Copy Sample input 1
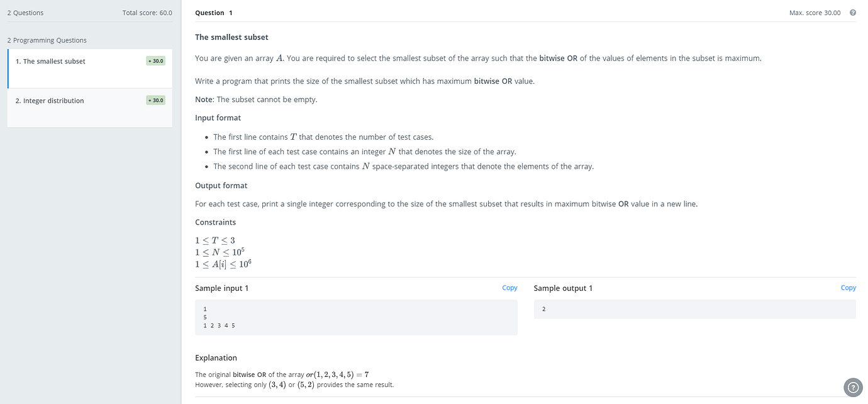 tap(509, 288)
